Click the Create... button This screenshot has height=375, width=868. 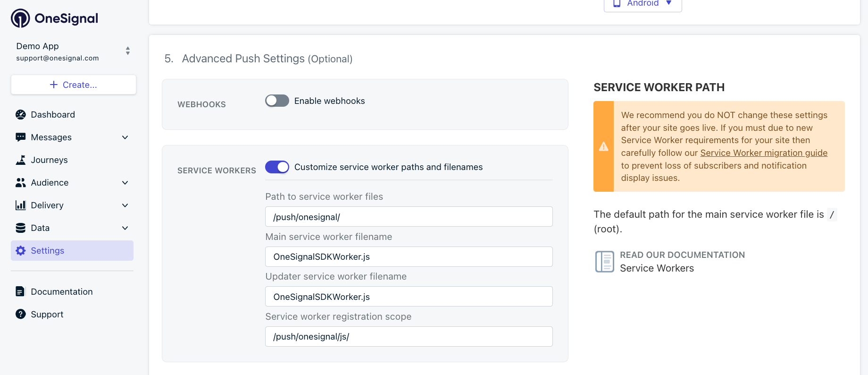tap(74, 85)
